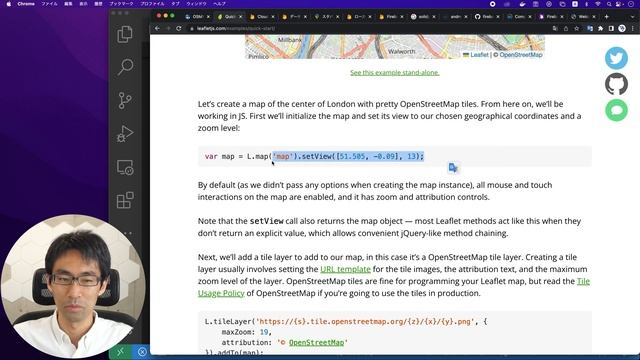The height and width of the screenshot is (360, 640).
Task: Switch to the GitHub browser tab
Action: coord(485,17)
